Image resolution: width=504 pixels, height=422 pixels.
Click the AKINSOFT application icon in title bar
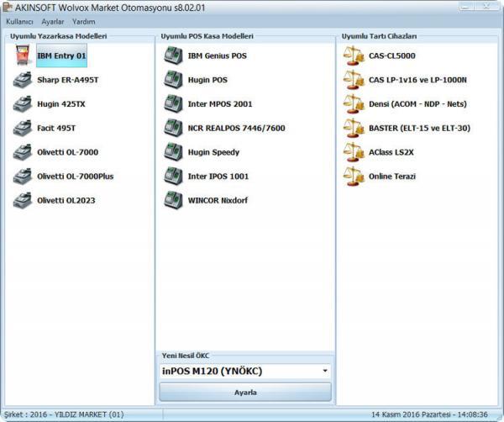(x=7, y=7)
